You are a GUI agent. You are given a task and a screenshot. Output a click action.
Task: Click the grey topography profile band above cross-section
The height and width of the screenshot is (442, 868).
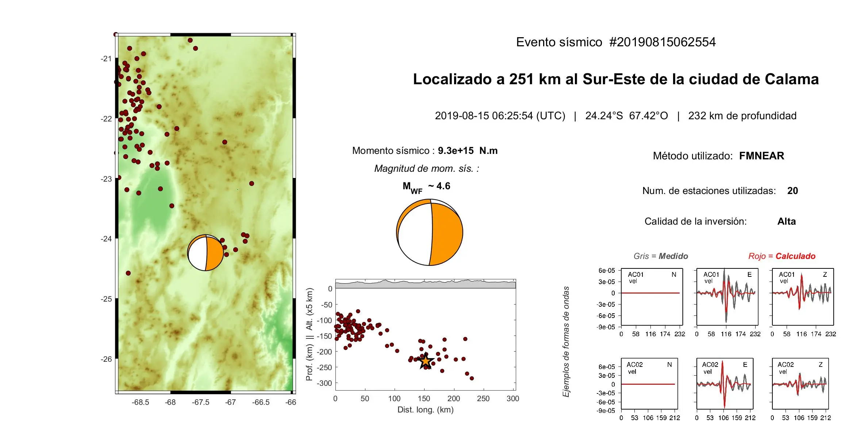(x=426, y=284)
